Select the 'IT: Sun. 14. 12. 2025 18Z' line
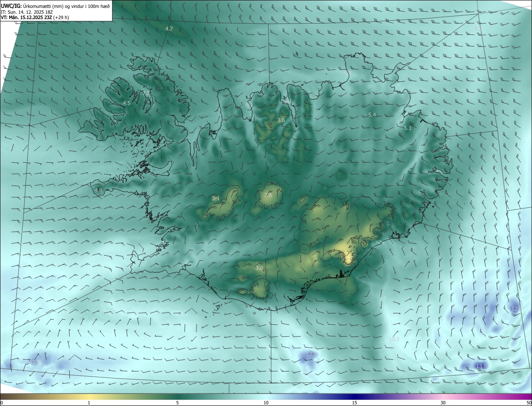Screen dimensions: 532x406 27,12
